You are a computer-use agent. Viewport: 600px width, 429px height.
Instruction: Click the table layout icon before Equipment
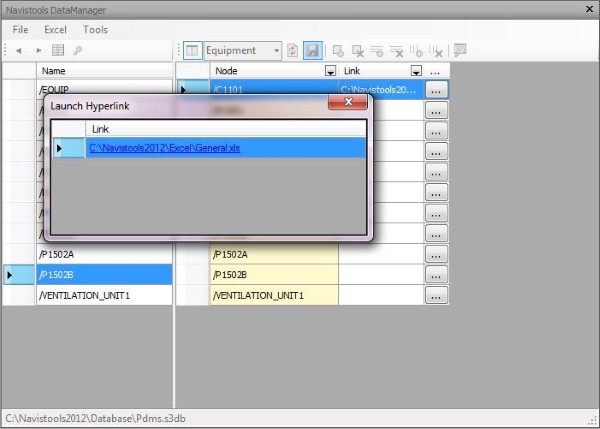coord(193,50)
